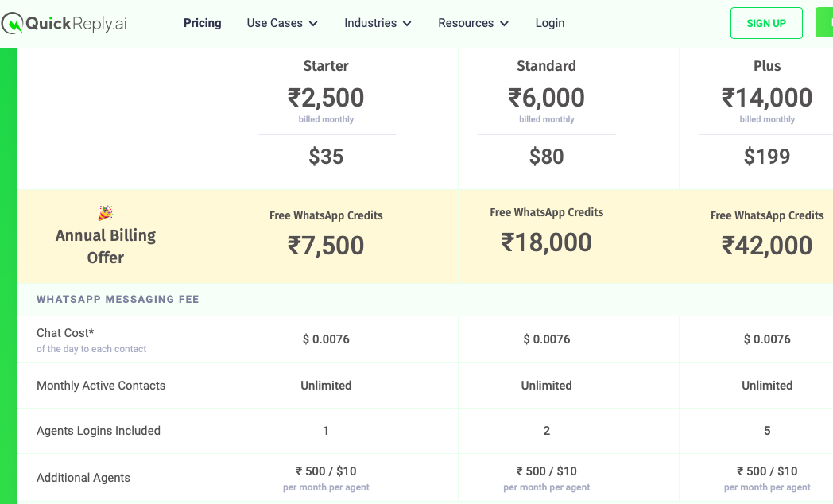The width and height of the screenshot is (833, 504).
Task: Click the Chat Cost* row label
Action: pos(65,333)
